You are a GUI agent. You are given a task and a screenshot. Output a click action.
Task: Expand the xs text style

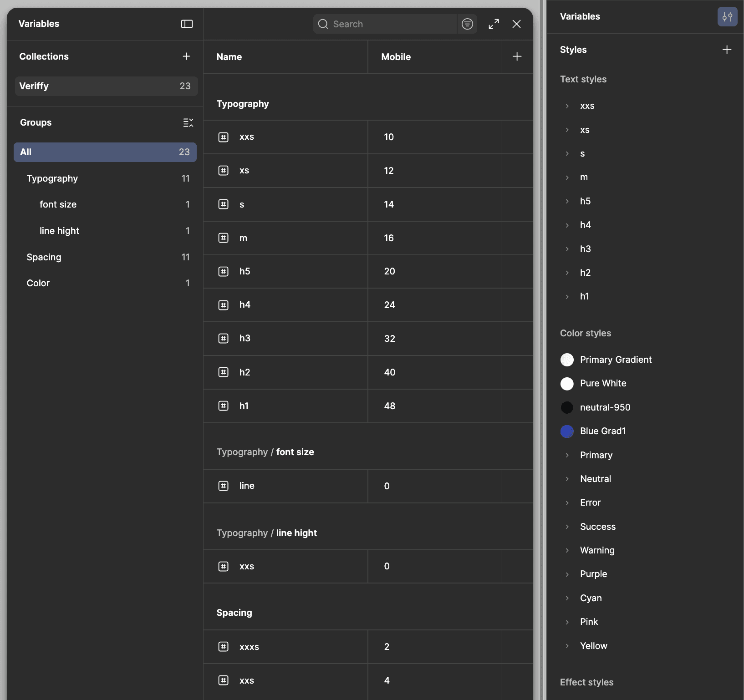[x=567, y=130]
